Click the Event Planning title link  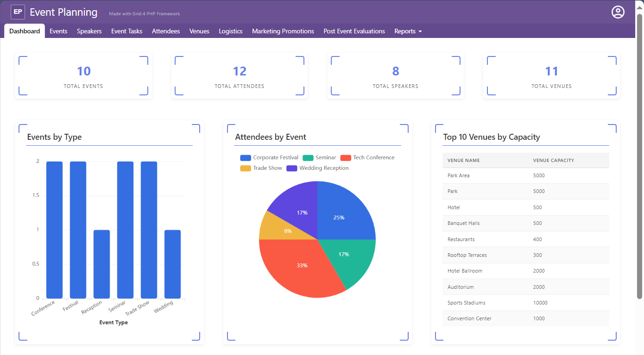(x=63, y=12)
